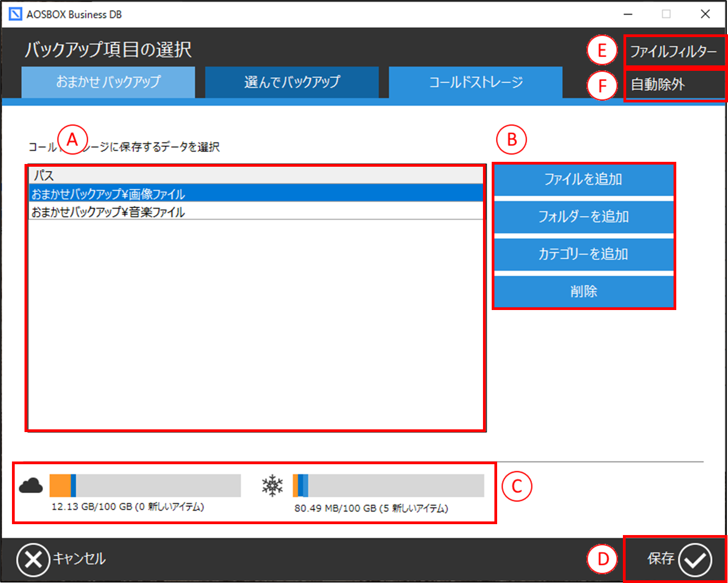Click the cloud storage usage bar

(x=145, y=485)
